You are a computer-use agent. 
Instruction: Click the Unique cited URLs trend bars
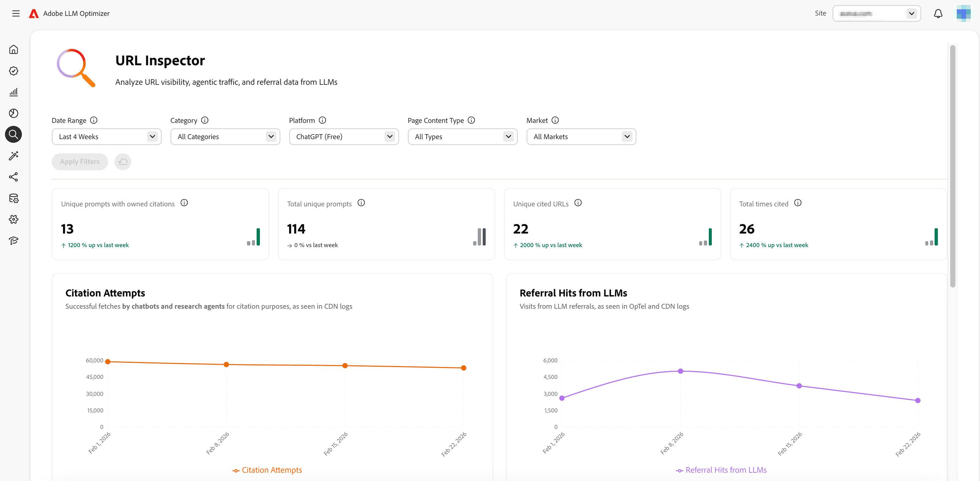[x=705, y=237]
